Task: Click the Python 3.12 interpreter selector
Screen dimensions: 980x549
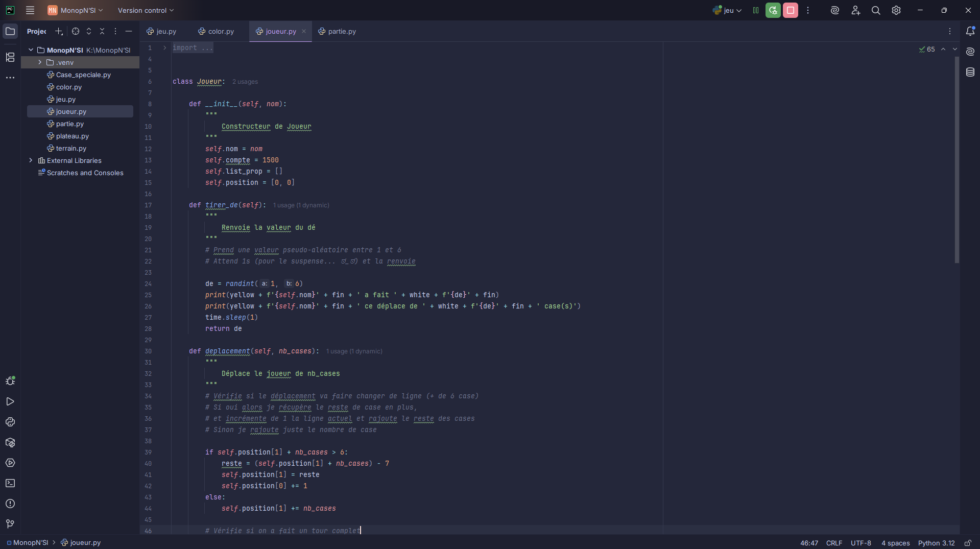Action: pos(936,543)
